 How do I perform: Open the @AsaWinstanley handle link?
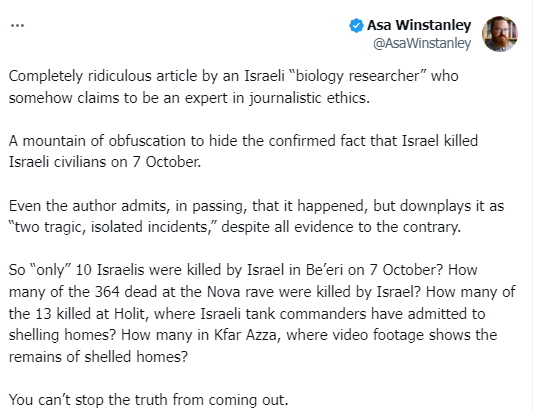(422, 43)
